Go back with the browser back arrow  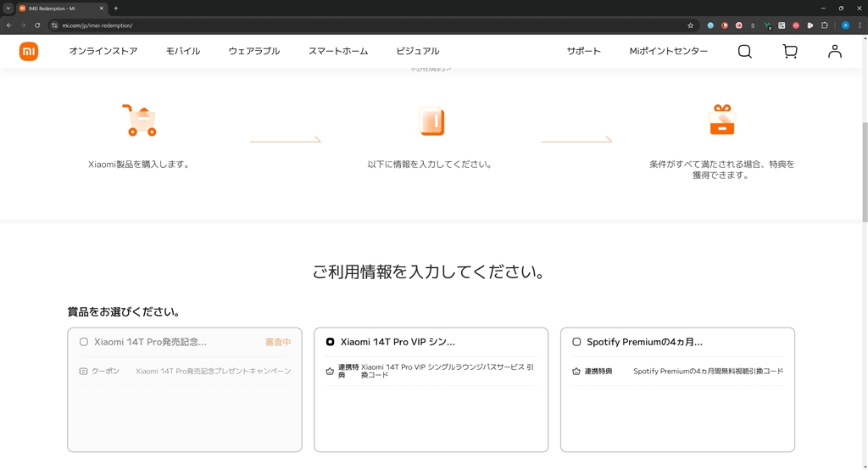click(x=8, y=25)
